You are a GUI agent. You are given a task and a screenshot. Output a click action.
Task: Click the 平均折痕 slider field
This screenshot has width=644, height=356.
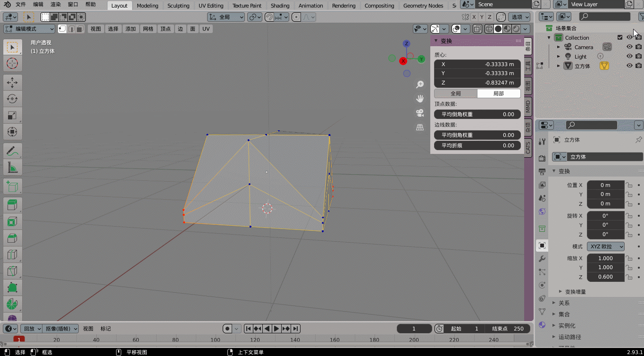click(x=477, y=145)
